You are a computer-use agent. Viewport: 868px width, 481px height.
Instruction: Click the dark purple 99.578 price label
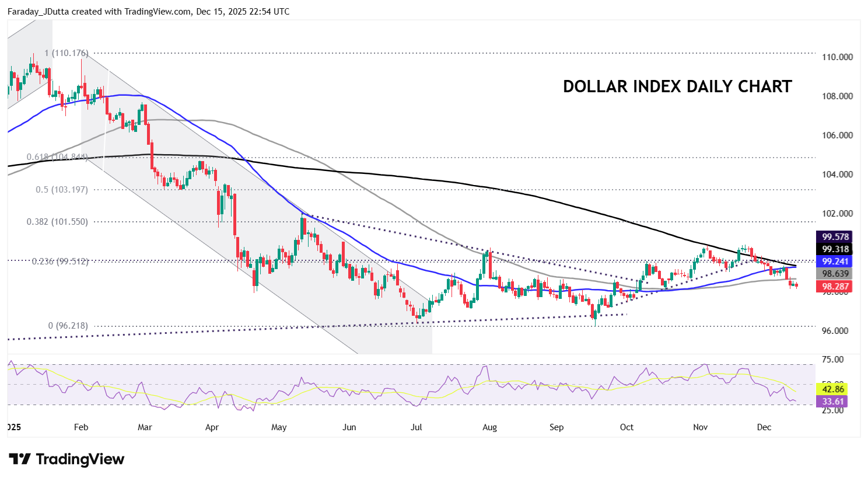(835, 237)
